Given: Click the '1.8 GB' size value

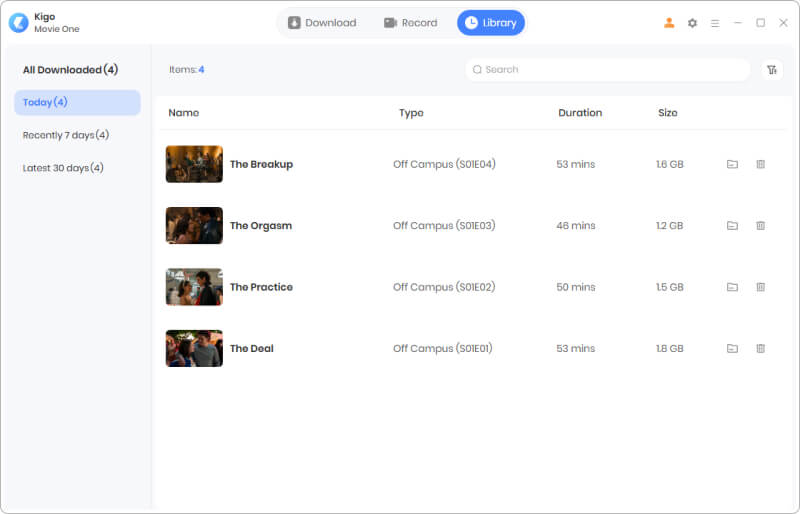Looking at the screenshot, I should tap(669, 349).
